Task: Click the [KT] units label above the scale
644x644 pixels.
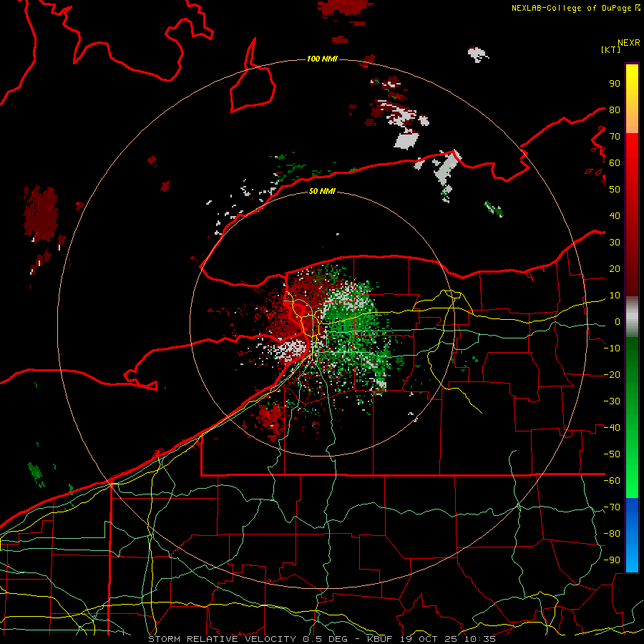Action: point(610,49)
